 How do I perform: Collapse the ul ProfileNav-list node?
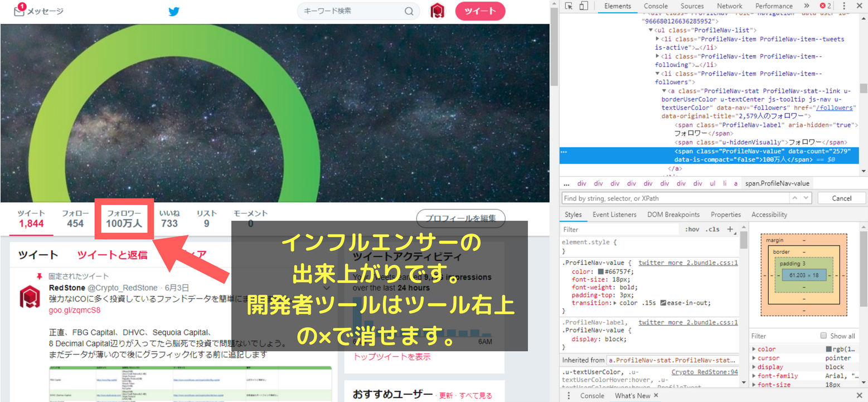tap(651, 30)
